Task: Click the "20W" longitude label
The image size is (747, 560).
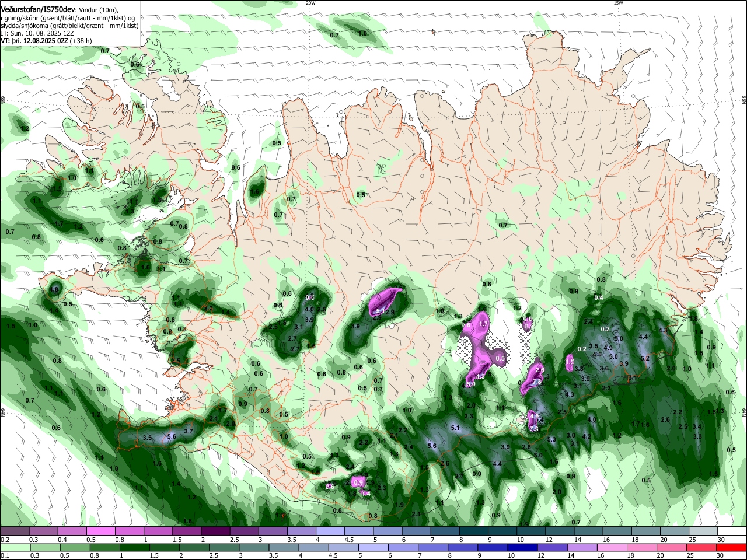Action: [310, 3]
